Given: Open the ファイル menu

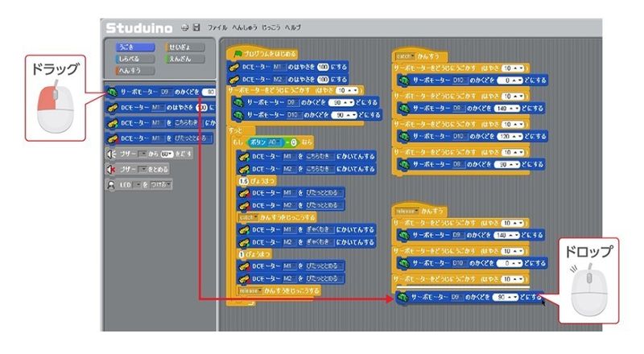Looking at the screenshot, I should pos(218,27).
